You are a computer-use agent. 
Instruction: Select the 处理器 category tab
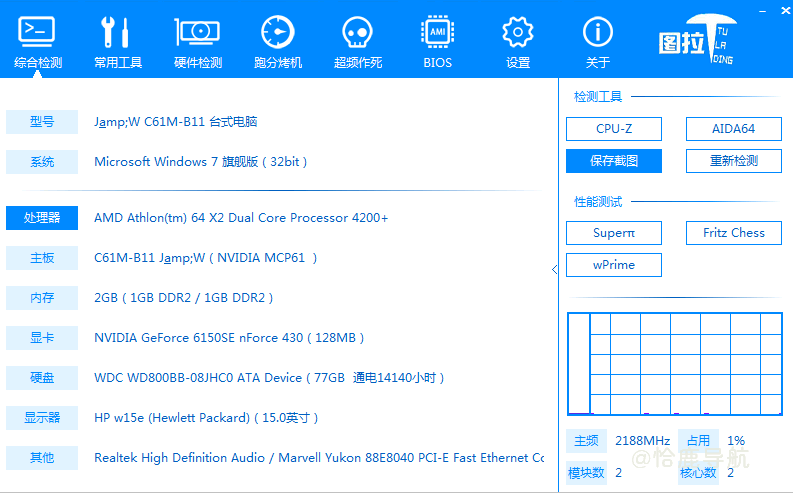click(x=42, y=218)
